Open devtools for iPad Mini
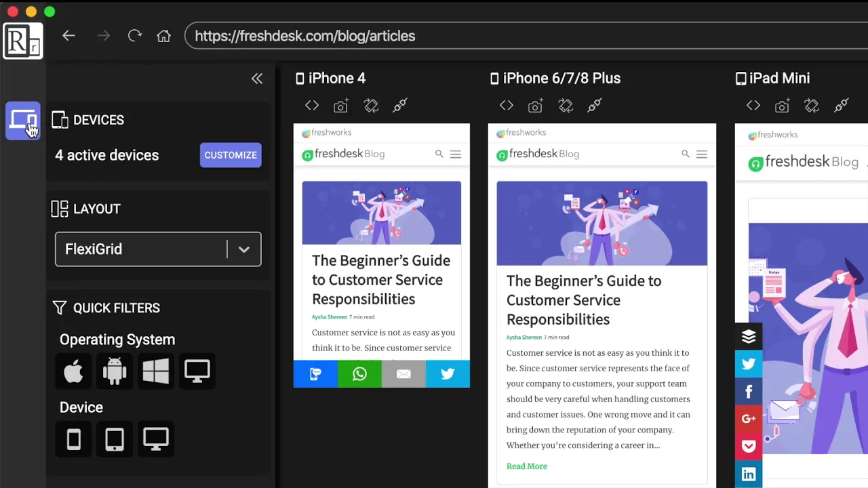Screen dimensions: 868x488 click(x=753, y=105)
